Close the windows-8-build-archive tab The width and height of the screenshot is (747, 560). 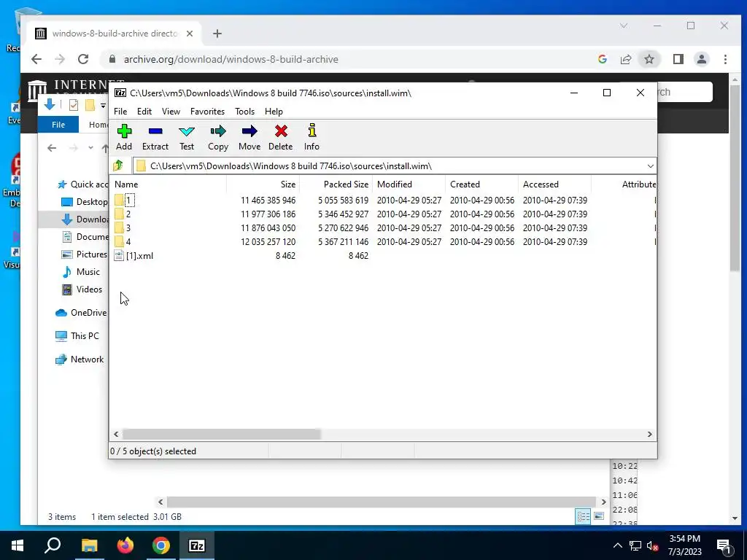pyautogui.click(x=190, y=34)
